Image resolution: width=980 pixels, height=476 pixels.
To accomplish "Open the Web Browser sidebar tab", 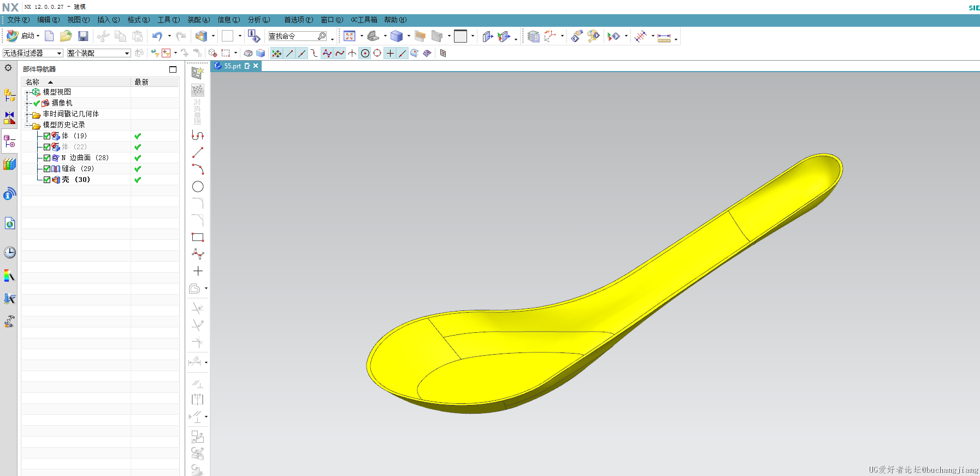I will [x=9, y=223].
